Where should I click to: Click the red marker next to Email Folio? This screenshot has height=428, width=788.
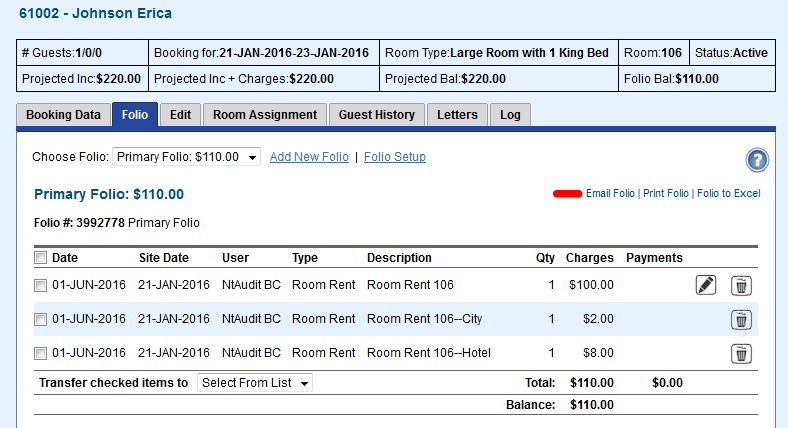pyautogui.click(x=567, y=193)
